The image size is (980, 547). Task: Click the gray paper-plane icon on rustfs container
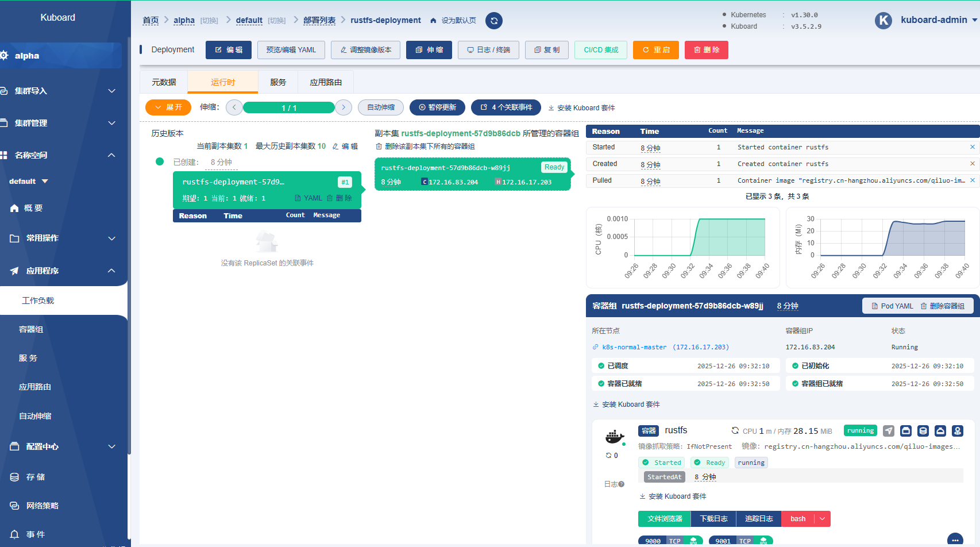point(889,430)
